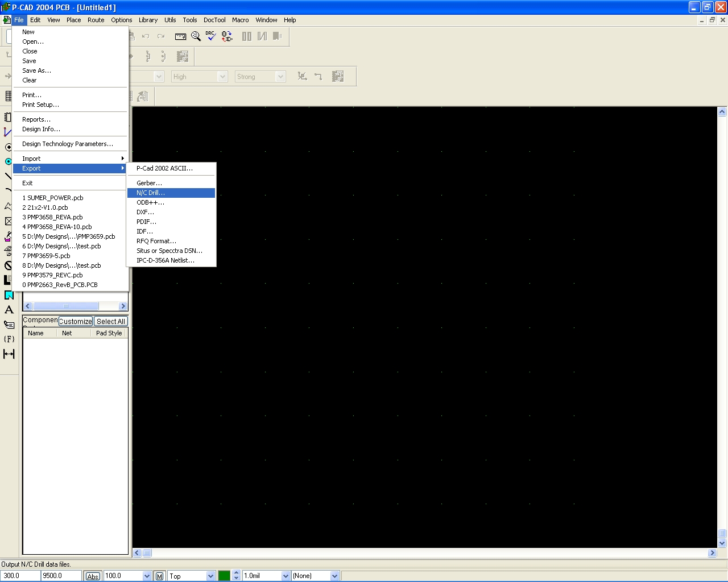Viewport: 728px width, 582px height.
Task: Run the DRC design rule check
Action: coord(211,36)
